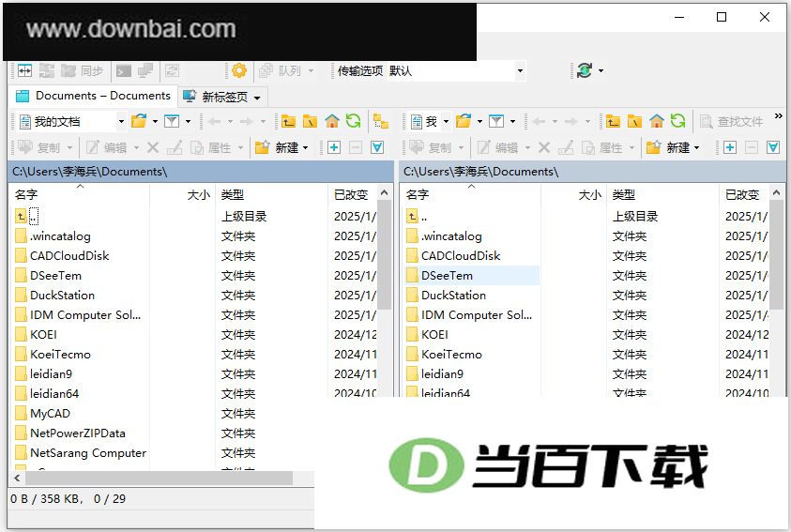The image size is (791, 532).
Task: Click the Keep Remote Directory Up To Date icon
Action: click(x=585, y=70)
